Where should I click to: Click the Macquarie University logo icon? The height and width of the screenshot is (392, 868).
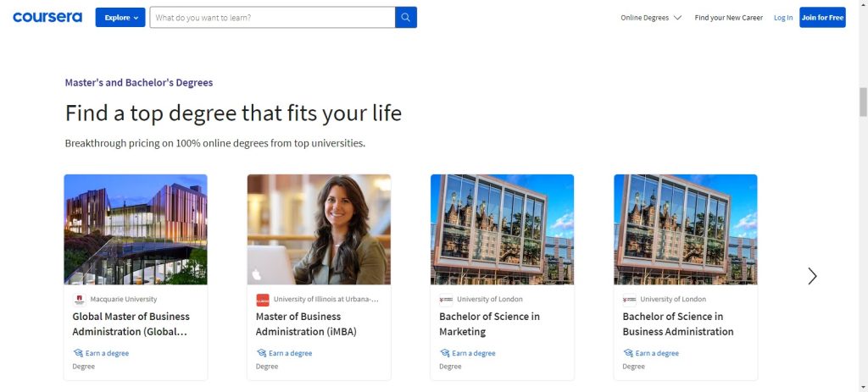(79, 299)
